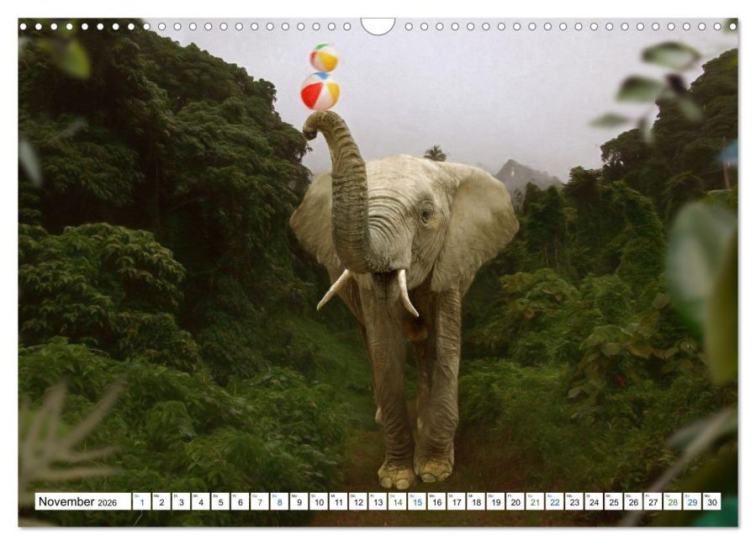Select day 14 in the calendar strip

[x=397, y=502]
